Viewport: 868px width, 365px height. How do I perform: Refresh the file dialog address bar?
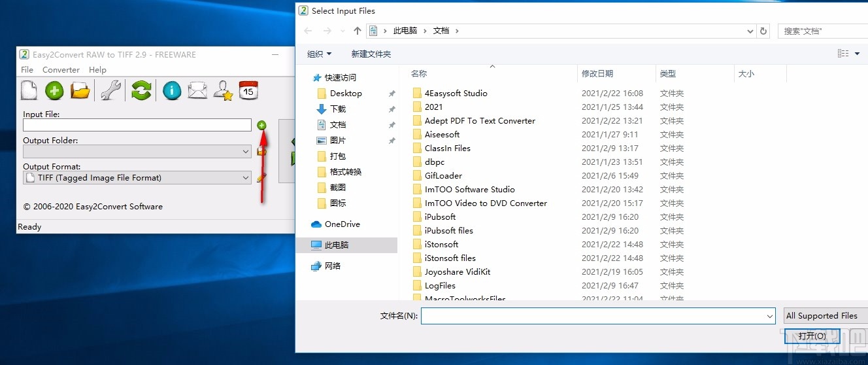pos(763,31)
